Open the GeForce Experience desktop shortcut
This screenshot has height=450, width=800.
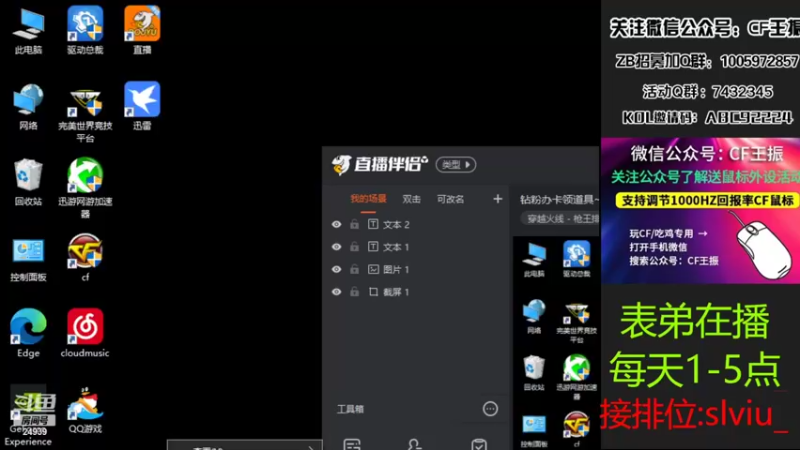[x=29, y=416]
